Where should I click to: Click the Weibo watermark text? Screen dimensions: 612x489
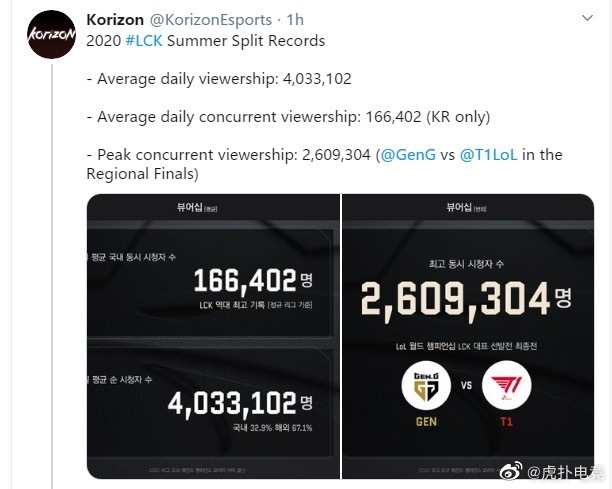(x=566, y=473)
